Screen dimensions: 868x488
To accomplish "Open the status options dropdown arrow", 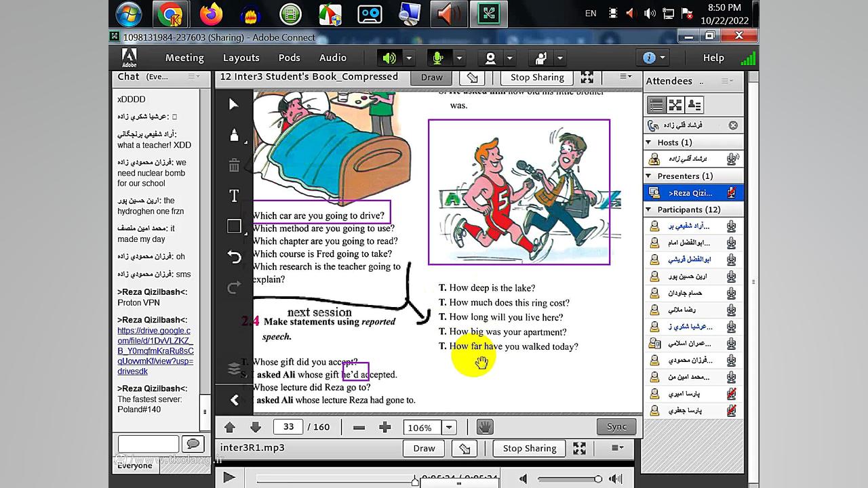I will click(559, 58).
